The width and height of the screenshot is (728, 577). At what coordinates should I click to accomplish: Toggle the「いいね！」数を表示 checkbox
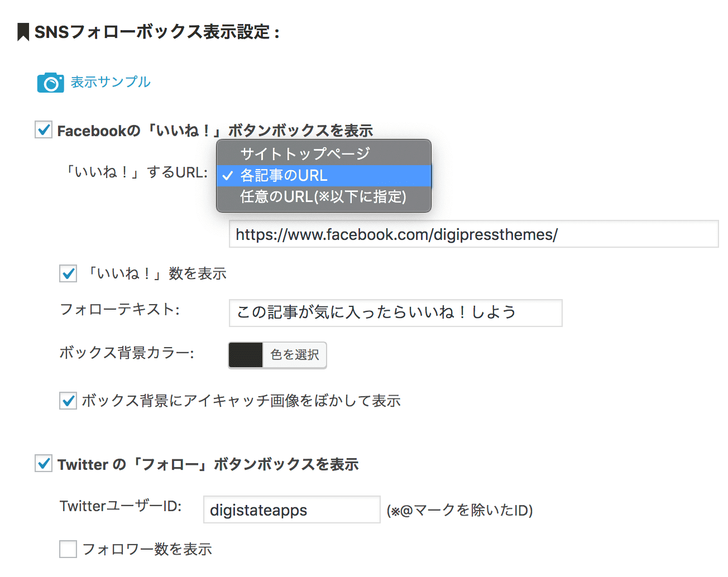point(68,273)
